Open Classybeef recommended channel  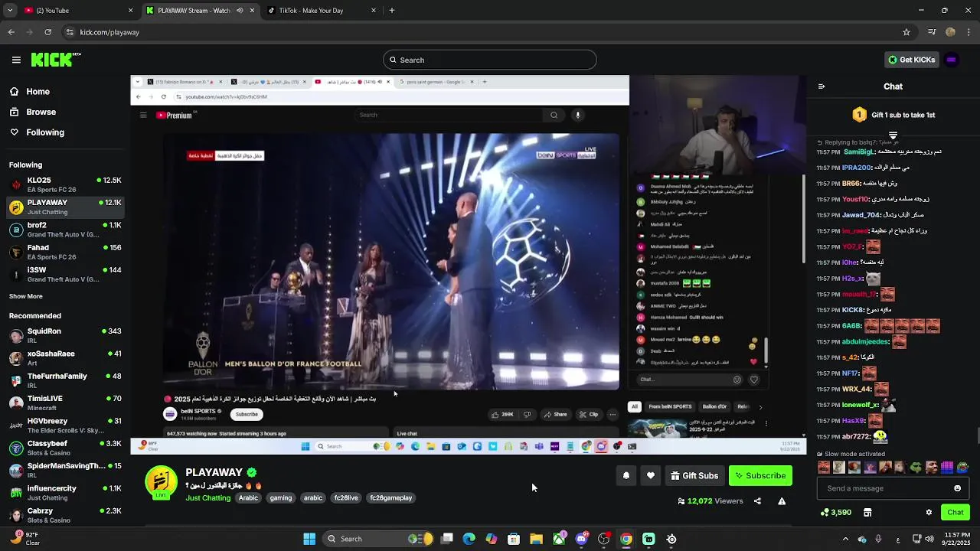(64, 448)
